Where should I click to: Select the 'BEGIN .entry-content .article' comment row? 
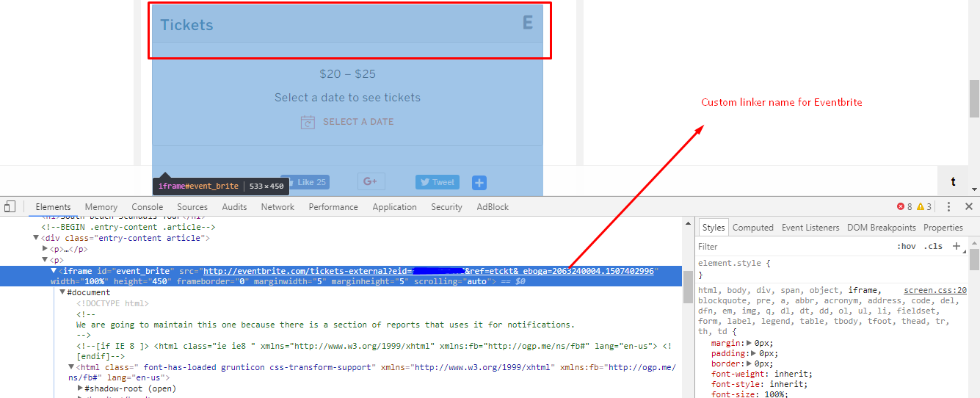click(x=128, y=227)
